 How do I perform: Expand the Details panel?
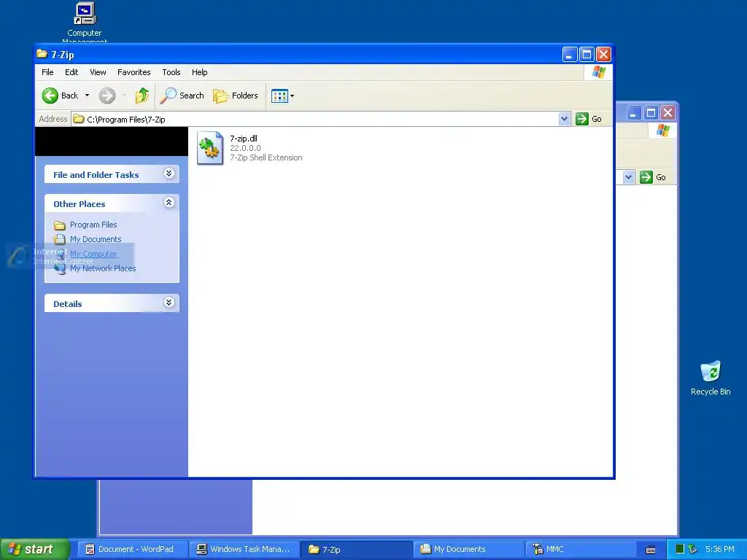169,303
